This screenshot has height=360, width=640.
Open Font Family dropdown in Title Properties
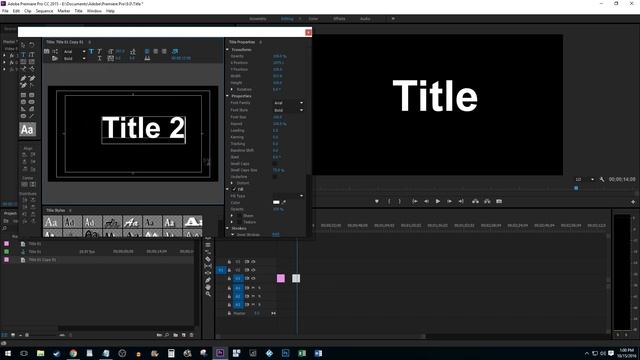pyautogui.click(x=288, y=103)
